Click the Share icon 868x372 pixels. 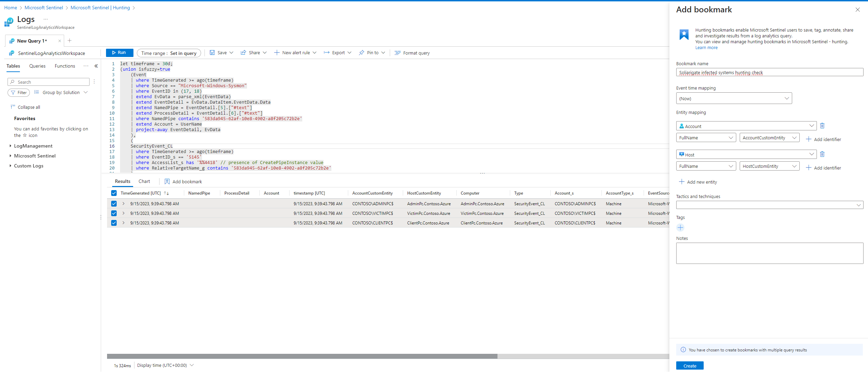[x=243, y=53]
